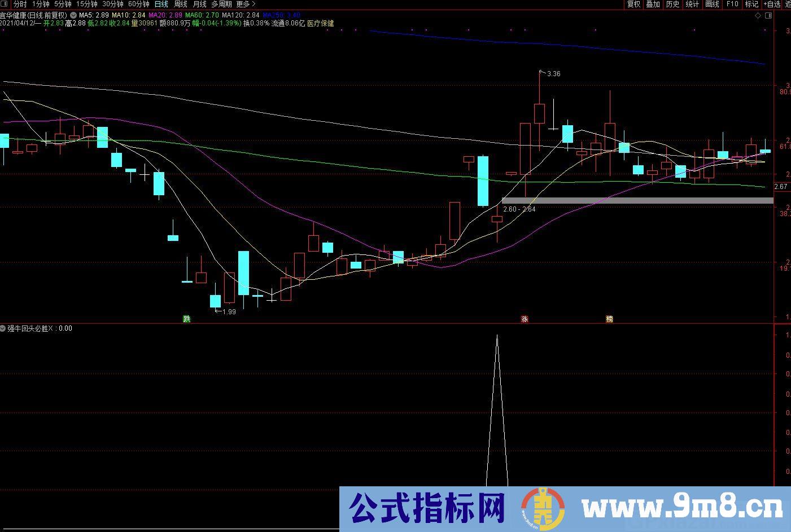
Task: Click the MA60: 2.70 value
Action: coord(202,15)
